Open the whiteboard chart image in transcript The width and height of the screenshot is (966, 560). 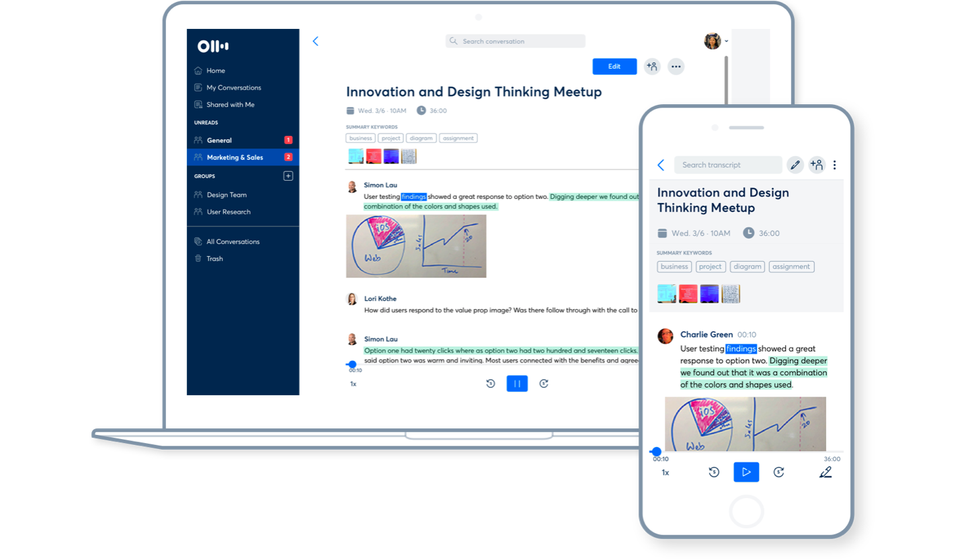click(x=415, y=246)
